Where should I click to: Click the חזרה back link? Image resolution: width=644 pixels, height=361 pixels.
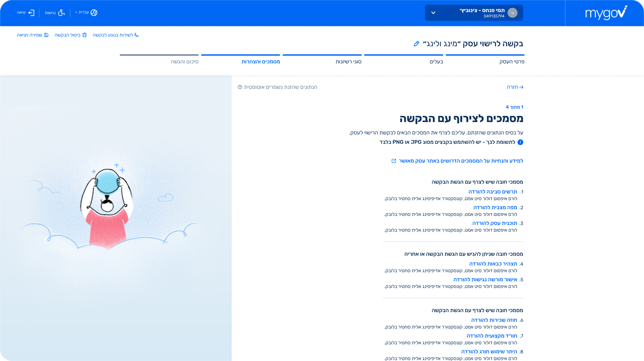[515, 87]
